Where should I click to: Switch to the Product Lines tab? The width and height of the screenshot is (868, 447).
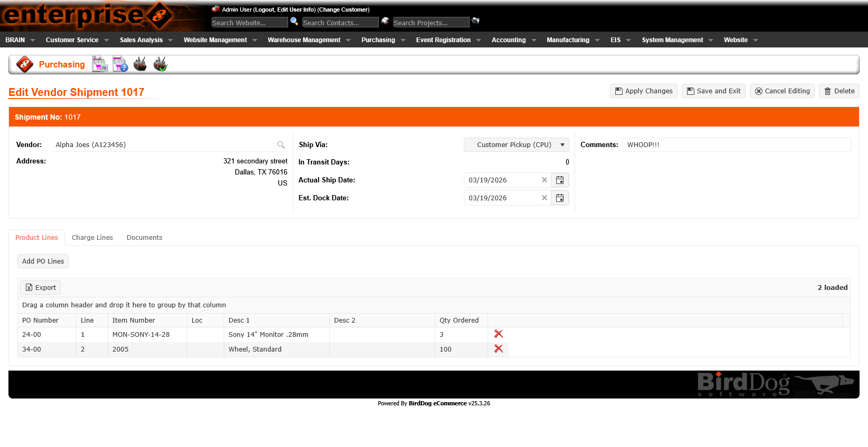point(37,238)
